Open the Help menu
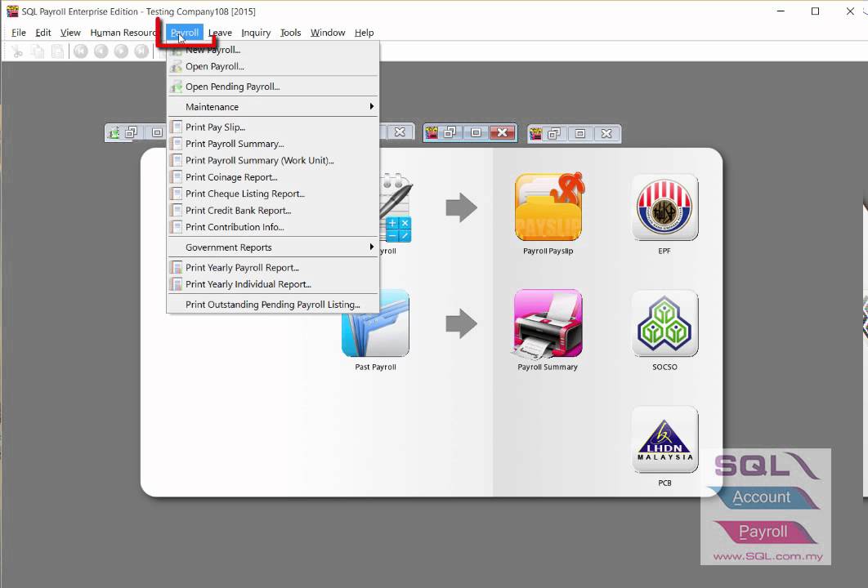This screenshot has height=588, width=868. pyautogui.click(x=365, y=33)
